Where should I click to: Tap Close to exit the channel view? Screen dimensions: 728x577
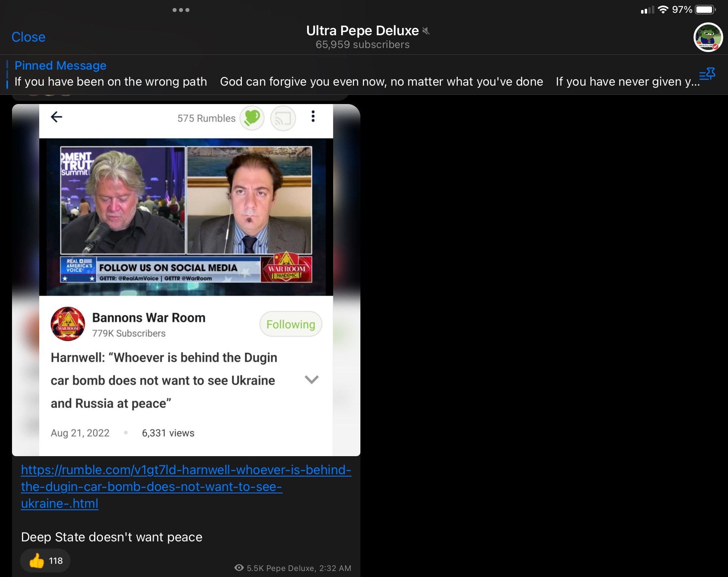28,37
